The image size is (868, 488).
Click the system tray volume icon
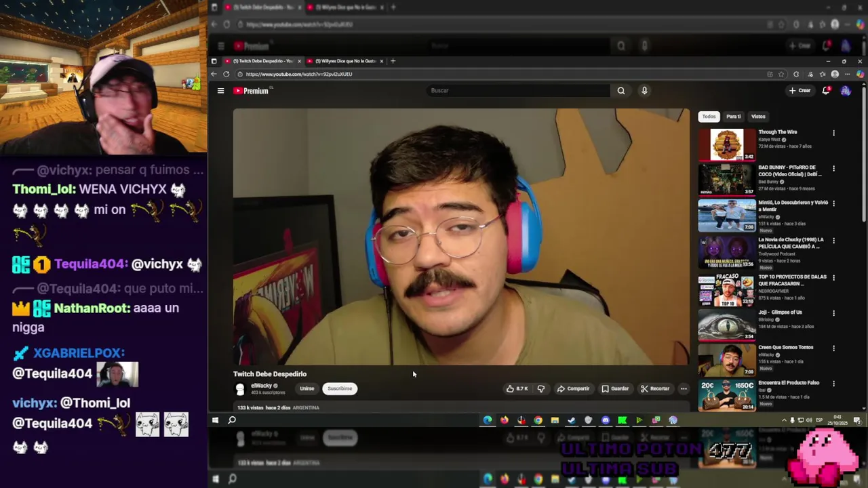tap(809, 420)
